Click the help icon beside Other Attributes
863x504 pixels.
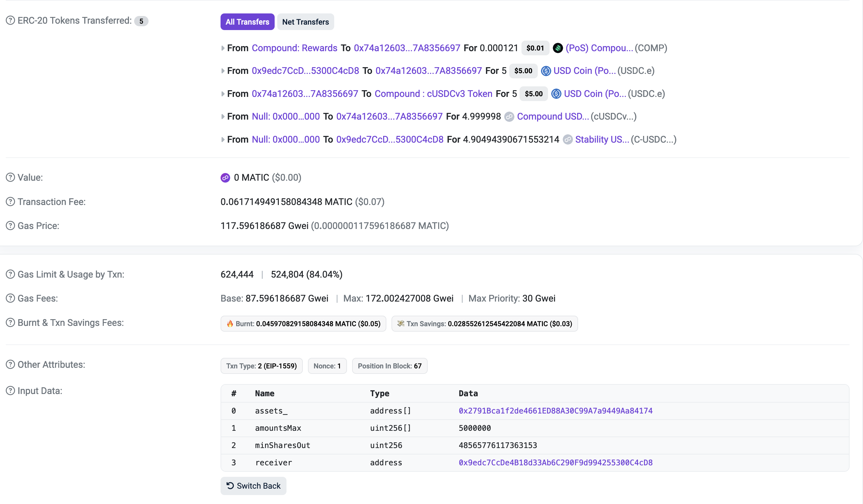(x=10, y=365)
